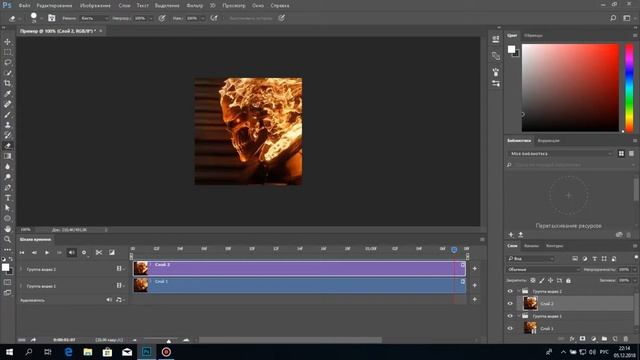This screenshot has height=360, width=640.
Task: Step to previous frame
Action: coord(34,253)
